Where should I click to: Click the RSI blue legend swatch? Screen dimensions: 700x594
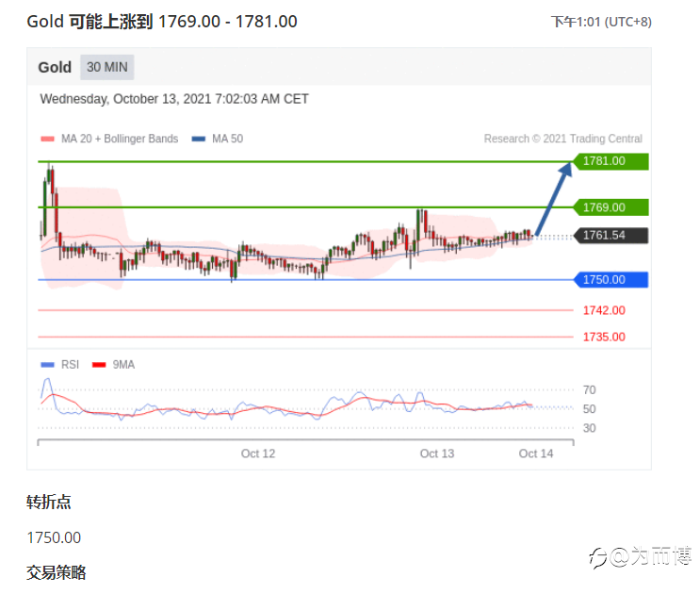click(x=47, y=365)
